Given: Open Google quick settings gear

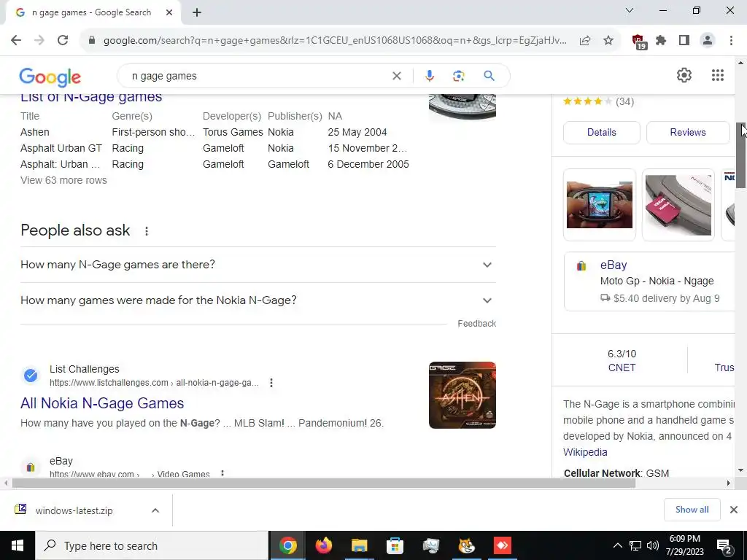Looking at the screenshot, I should click(684, 75).
